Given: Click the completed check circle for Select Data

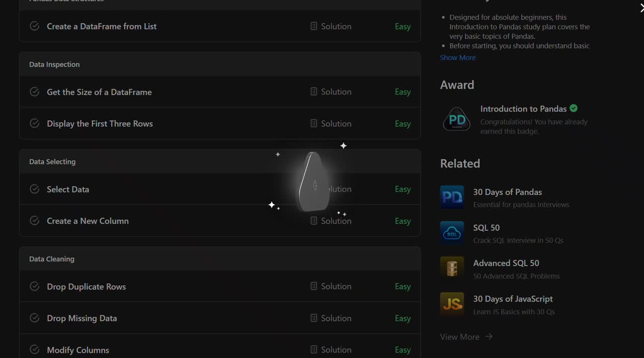Looking at the screenshot, I should (x=35, y=189).
